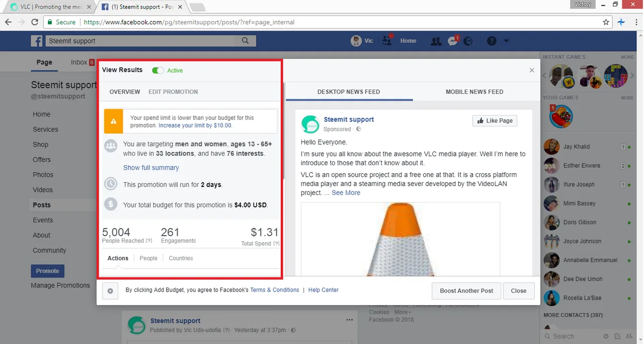Click People Reached help [?] marker
644x344 pixels.
pos(149,241)
